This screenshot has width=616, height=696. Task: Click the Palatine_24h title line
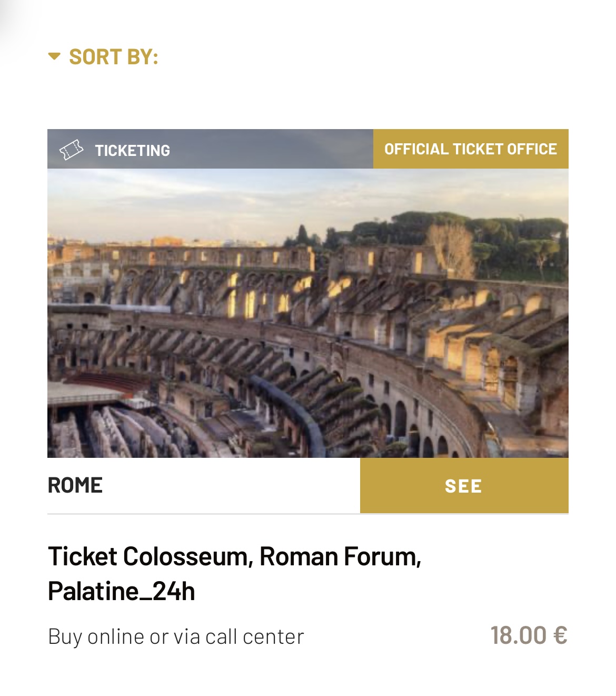coord(121,591)
